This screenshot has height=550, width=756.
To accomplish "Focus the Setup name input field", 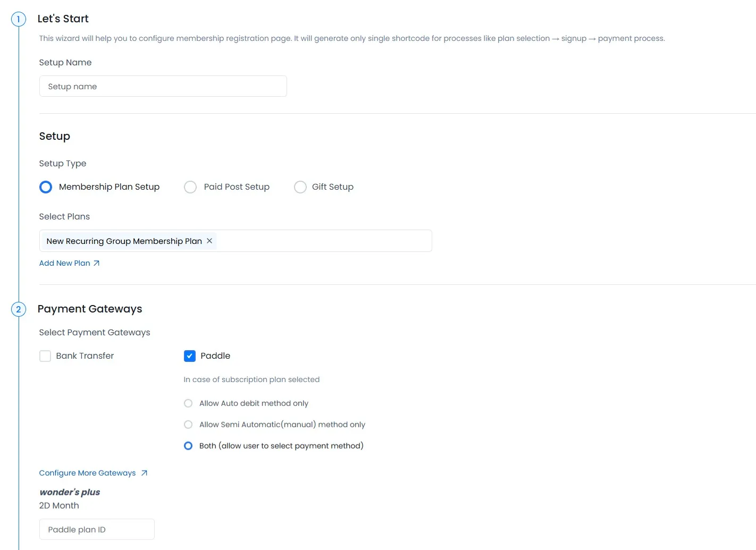I will pyautogui.click(x=163, y=86).
